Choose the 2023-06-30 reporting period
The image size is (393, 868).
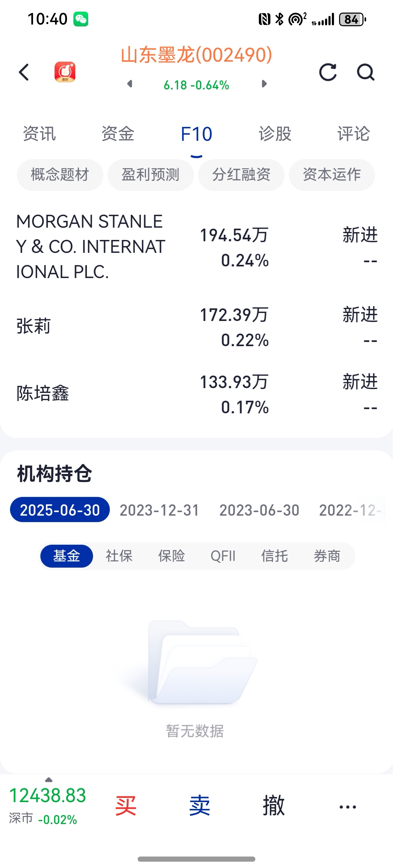click(259, 510)
